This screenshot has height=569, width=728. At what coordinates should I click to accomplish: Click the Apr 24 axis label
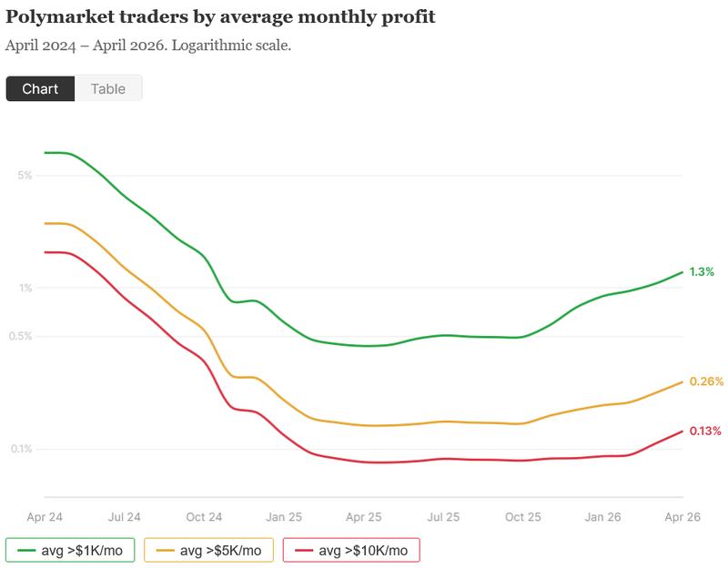click(45, 515)
